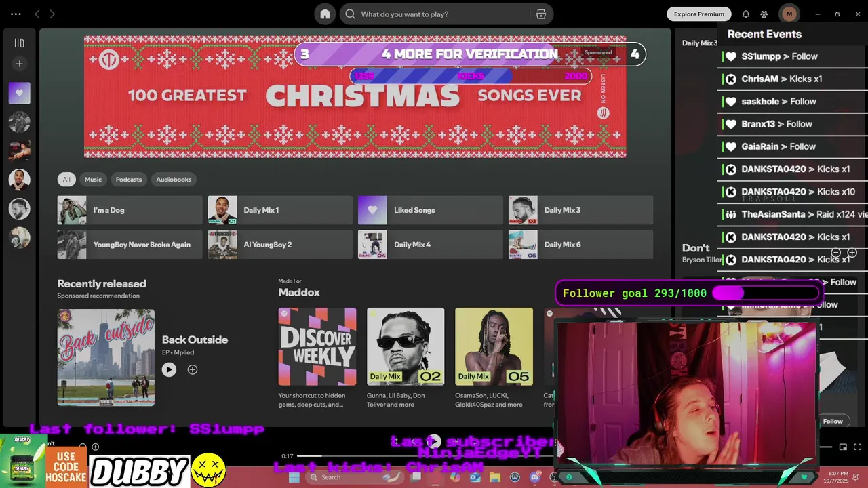Viewport: 868px width, 488px height.
Task: Toggle full screen player icon
Action: click(858, 447)
